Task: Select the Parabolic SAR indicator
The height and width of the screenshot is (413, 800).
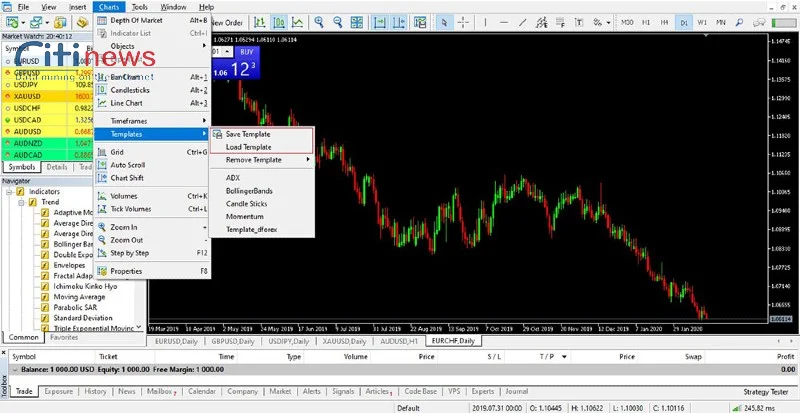Action: pyautogui.click(x=75, y=307)
